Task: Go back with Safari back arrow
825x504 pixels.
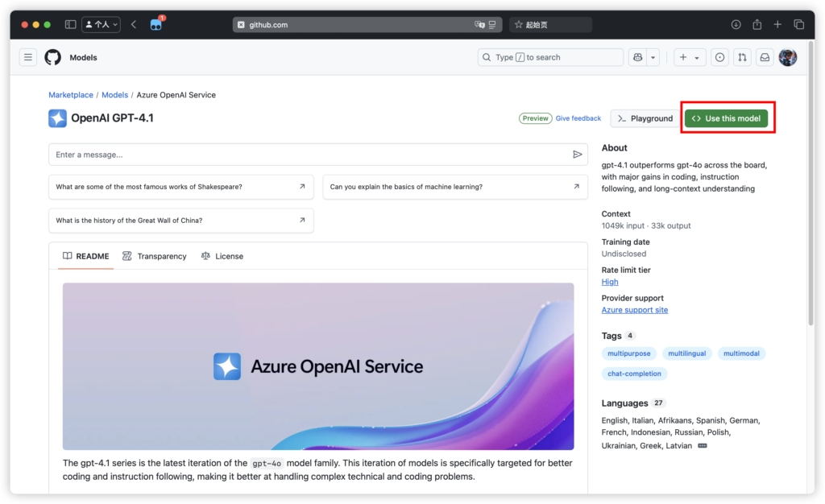Action: [x=134, y=24]
